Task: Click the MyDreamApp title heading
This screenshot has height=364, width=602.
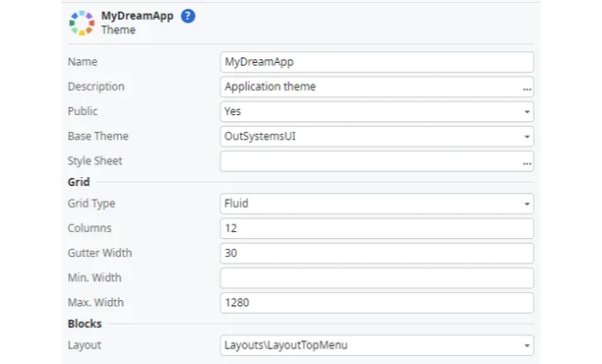Action: pos(138,16)
